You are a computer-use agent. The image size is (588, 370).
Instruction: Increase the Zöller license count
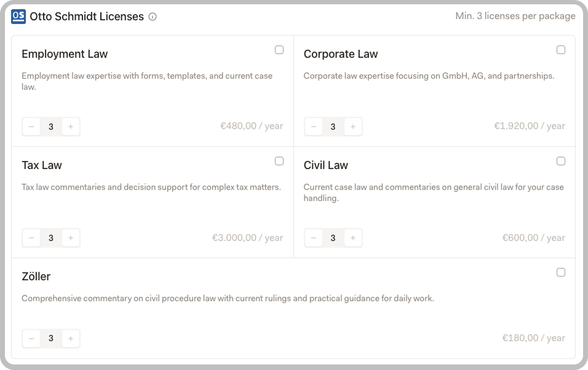point(71,338)
